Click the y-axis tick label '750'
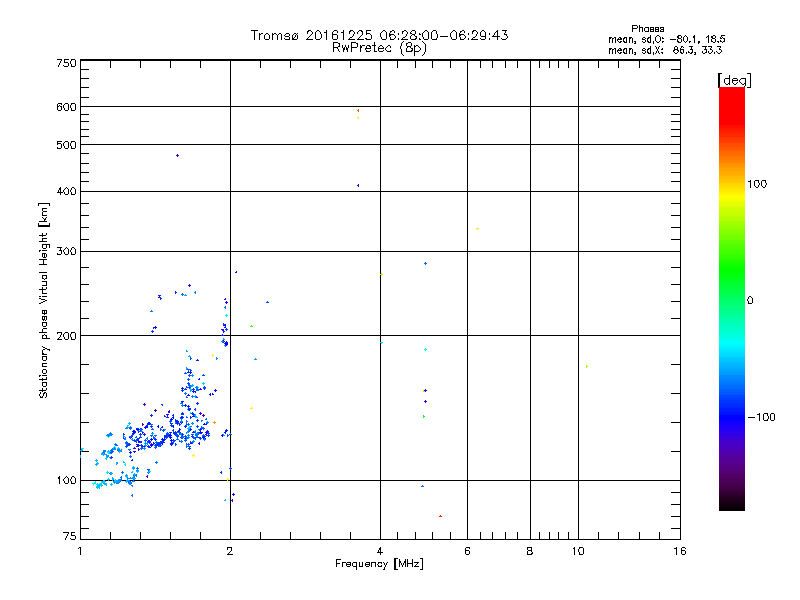800x600 pixels. point(66,63)
